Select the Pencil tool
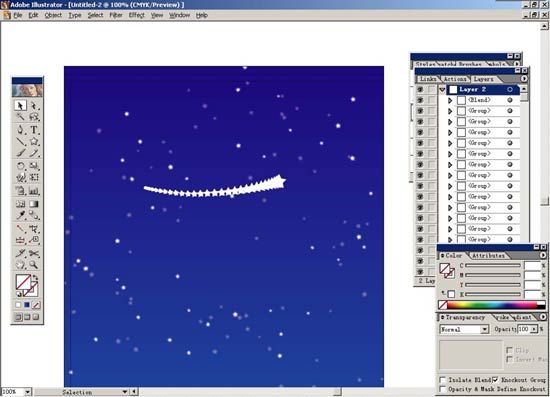This screenshot has width=550, height=397. tap(34, 153)
